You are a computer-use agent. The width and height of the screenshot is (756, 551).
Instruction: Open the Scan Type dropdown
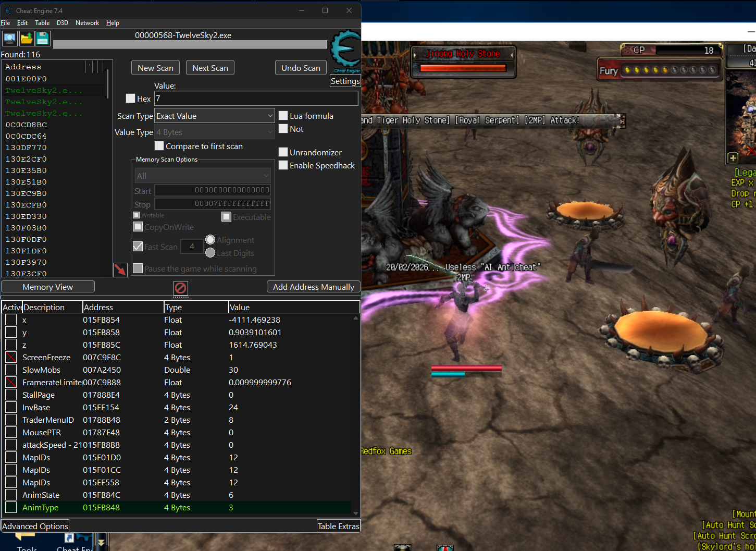tap(215, 116)
